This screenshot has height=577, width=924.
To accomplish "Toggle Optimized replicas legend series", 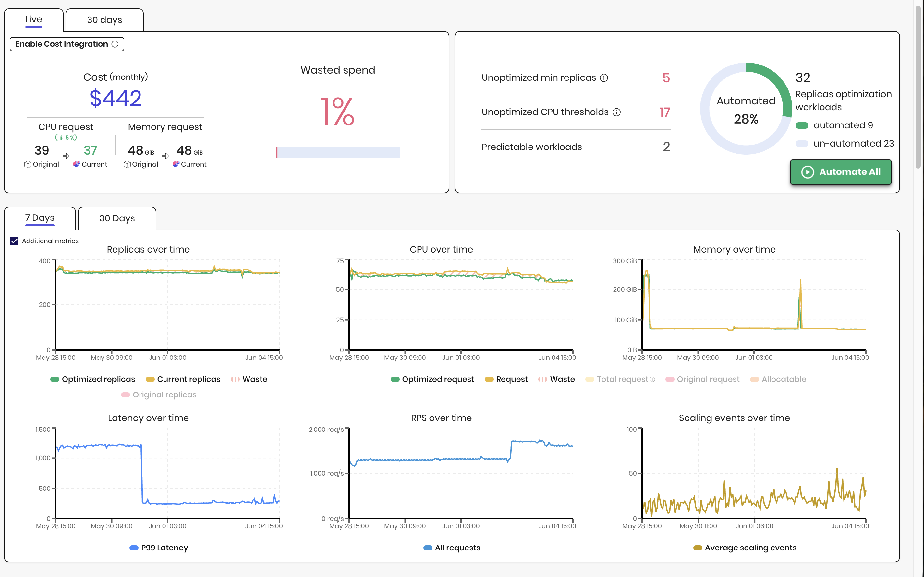I will (x=93, y=379).
